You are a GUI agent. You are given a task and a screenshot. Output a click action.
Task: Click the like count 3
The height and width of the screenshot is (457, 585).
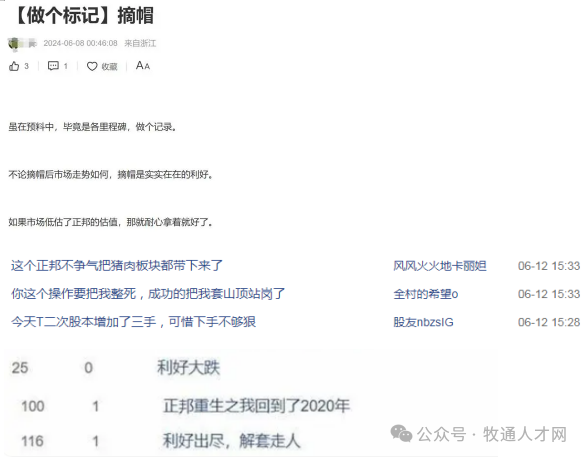click(x=26, y=66)
